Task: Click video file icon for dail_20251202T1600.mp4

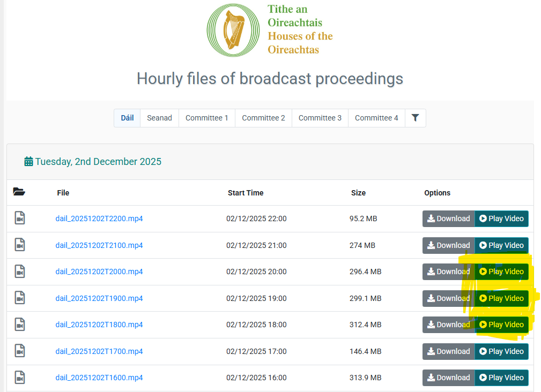Action: [x=20, y=378]
